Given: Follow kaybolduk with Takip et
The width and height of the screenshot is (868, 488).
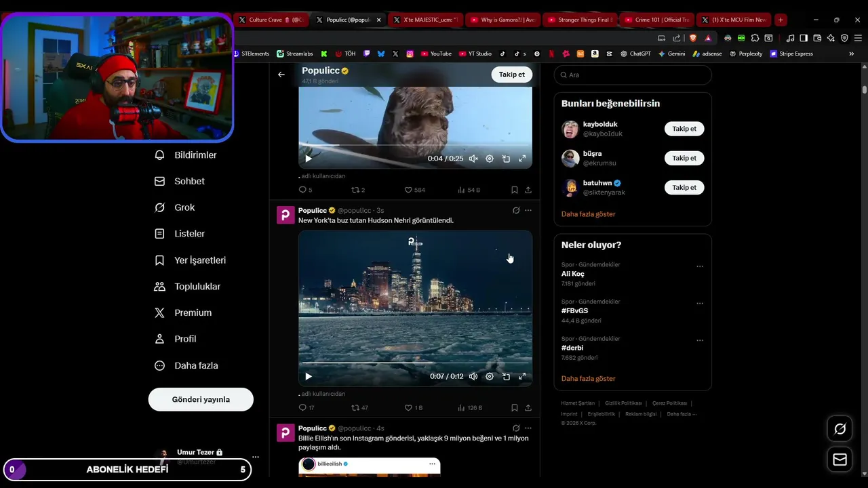Looking at the screenshot, I should [x=684, y=129].
